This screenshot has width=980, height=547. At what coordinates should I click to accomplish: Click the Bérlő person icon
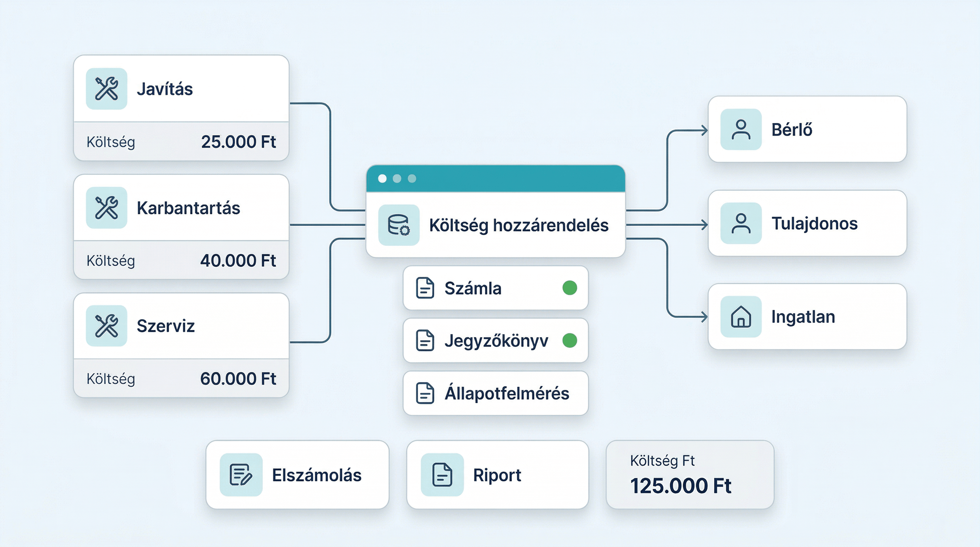pos(741,129)
